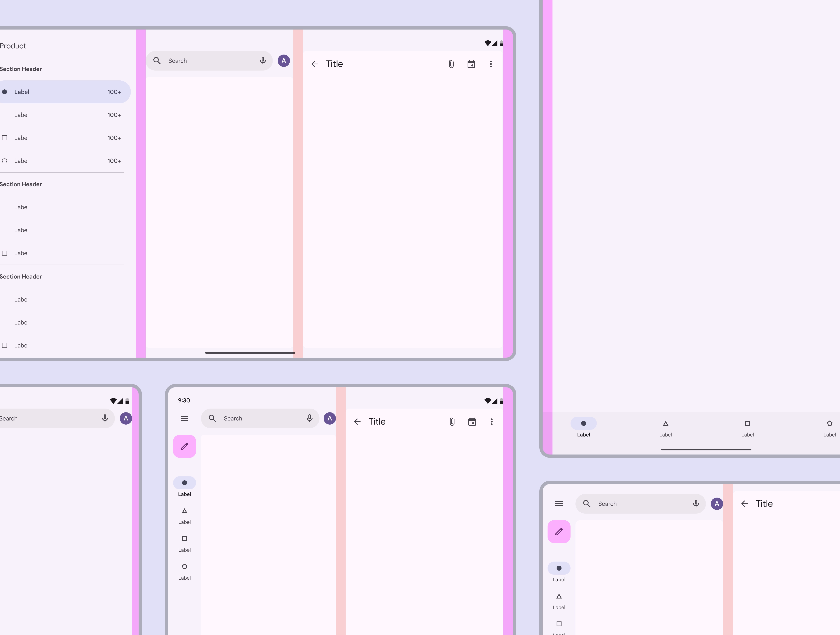Click the Search field in the 9:30 device
Viewport: 840px width, 635px height.
point(260,419)
